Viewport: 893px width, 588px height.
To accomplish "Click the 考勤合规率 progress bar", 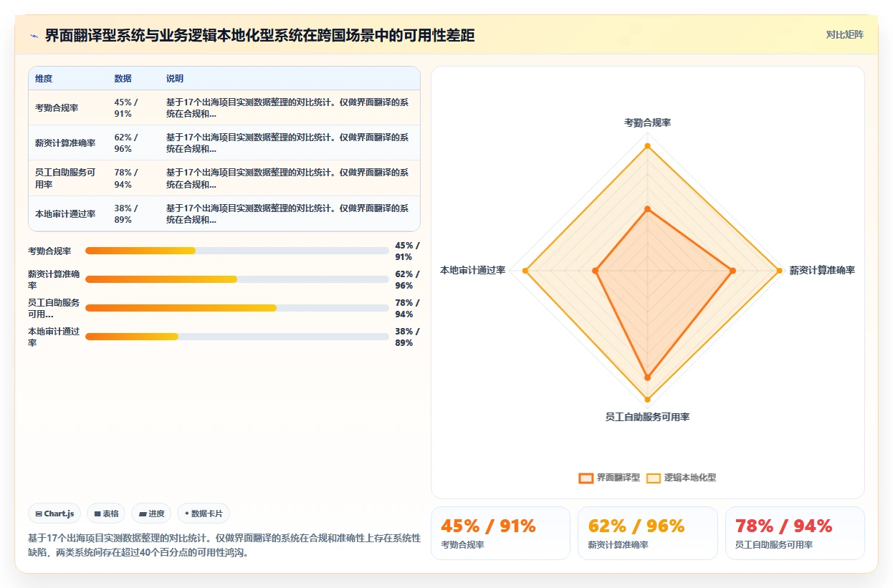I will pyautogui.click(x=237, y=251).
